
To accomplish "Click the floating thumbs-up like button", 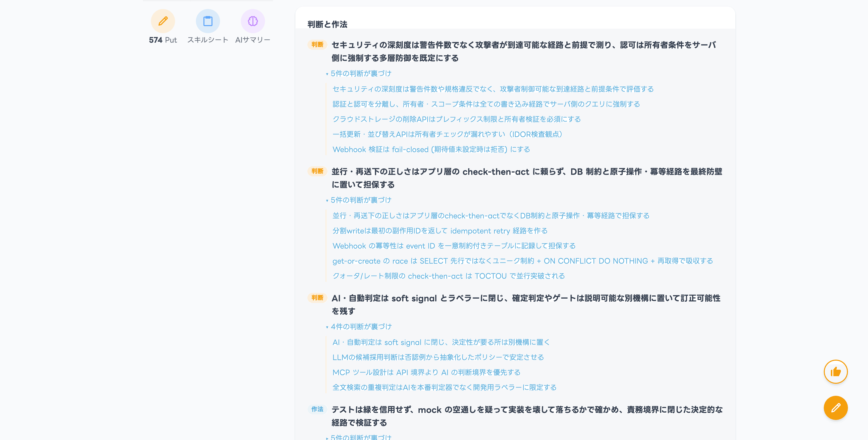I will tap(836, 372).
